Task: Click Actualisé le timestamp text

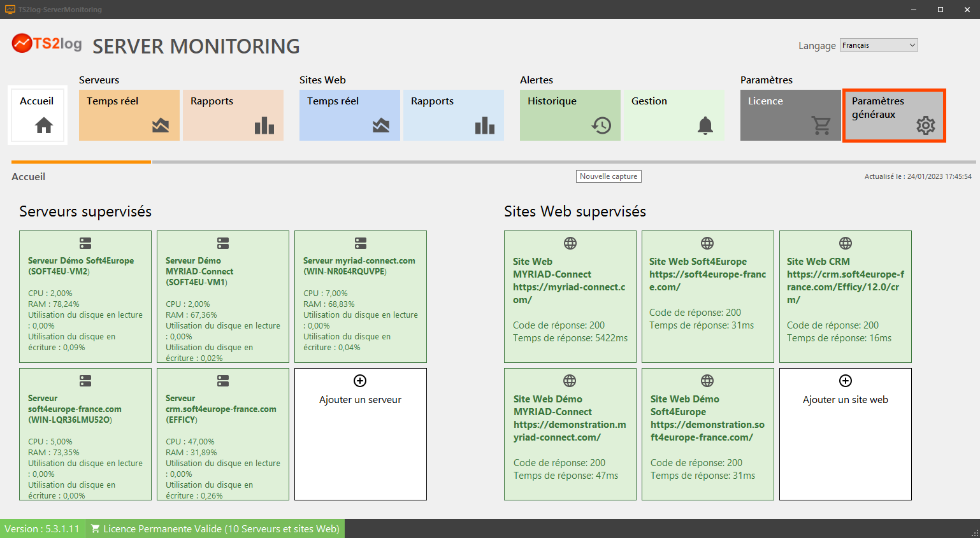Action: pyautogui.click(x=918, y=176)
